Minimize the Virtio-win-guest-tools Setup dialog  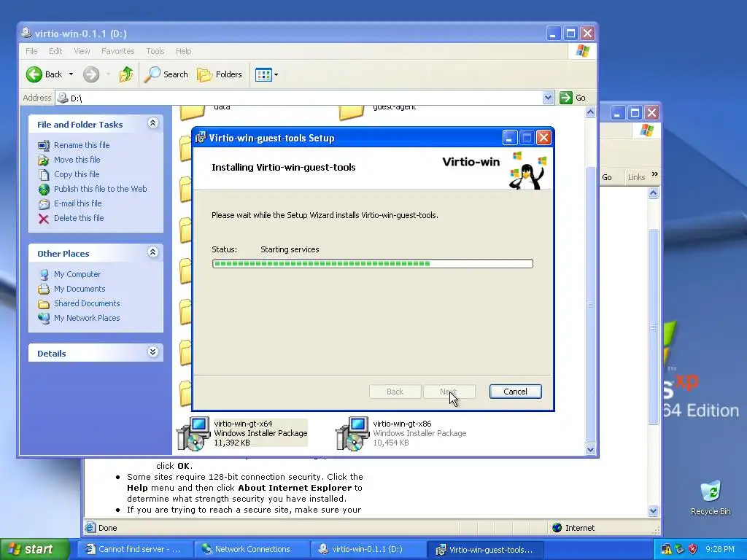tap(510, 138)
